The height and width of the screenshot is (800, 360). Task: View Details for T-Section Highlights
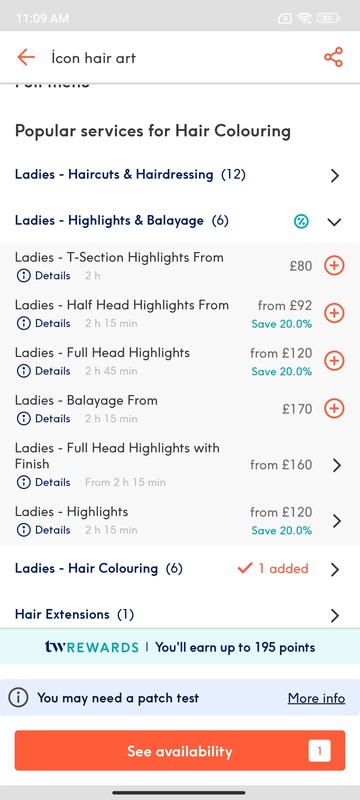click(x=43, y=276)
